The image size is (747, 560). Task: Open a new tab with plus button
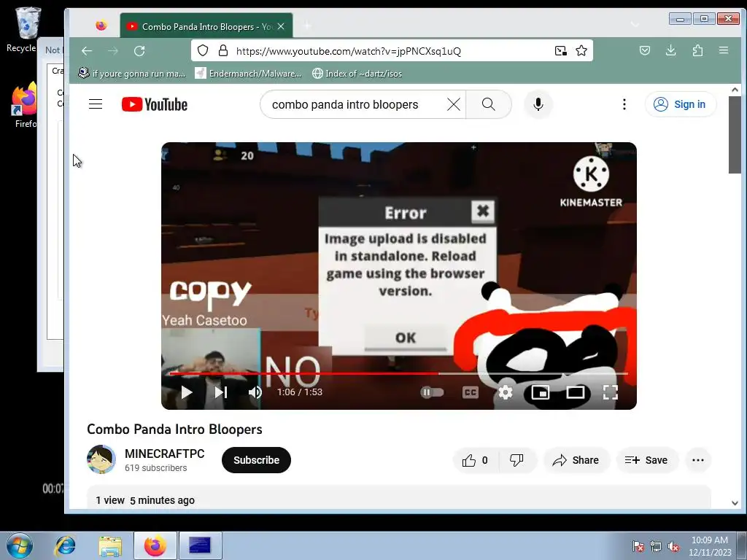[307, 26]
